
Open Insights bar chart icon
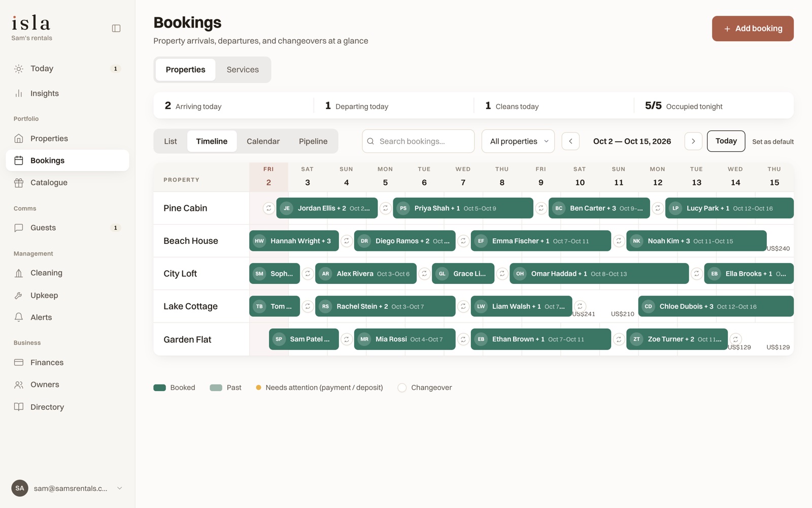tap(19, 93)
